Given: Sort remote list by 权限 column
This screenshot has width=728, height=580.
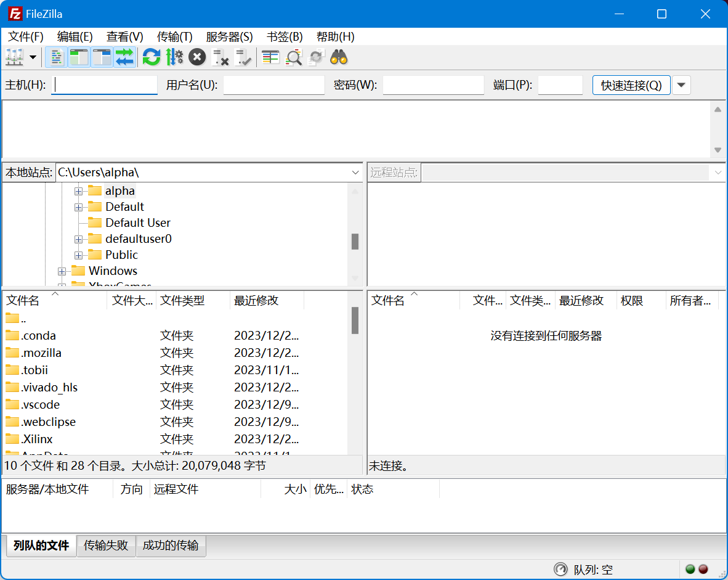Looking at the screenshot, I should click(x=641, y=300).
